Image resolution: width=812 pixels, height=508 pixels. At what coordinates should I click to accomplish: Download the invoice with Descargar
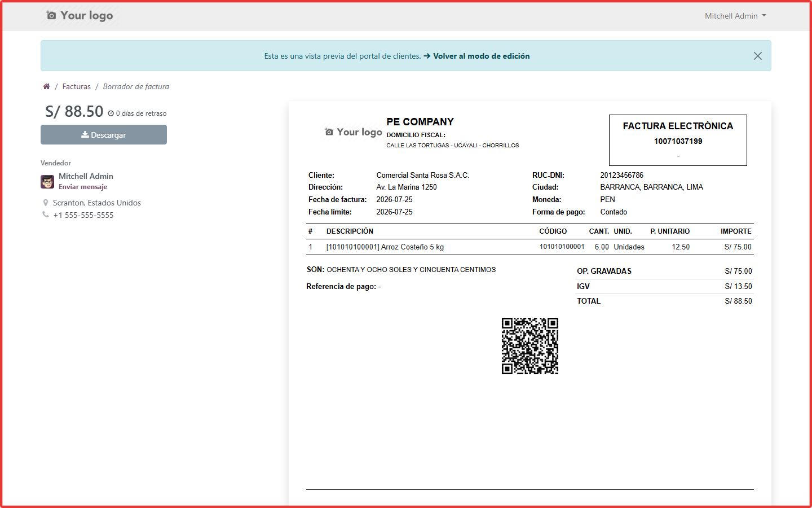click(104, 134)
